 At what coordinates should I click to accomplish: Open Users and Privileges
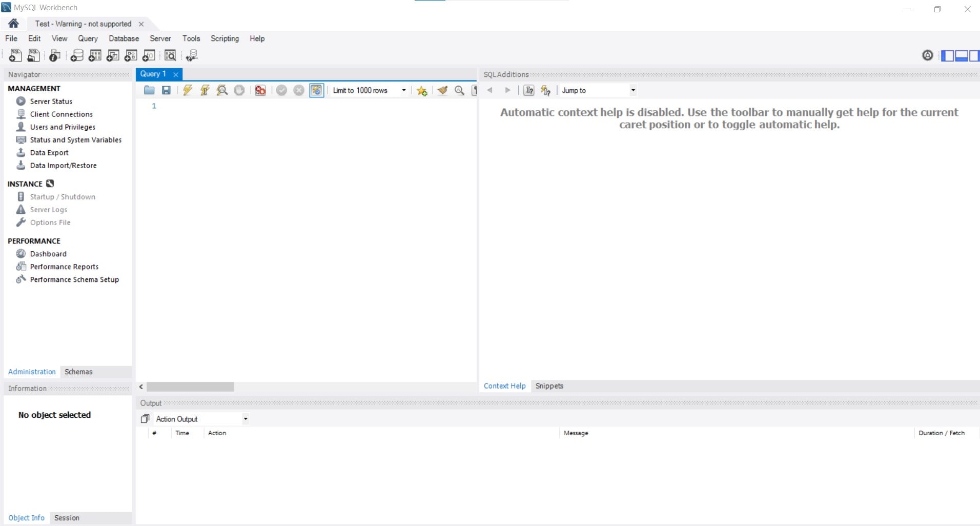[63, 127]
